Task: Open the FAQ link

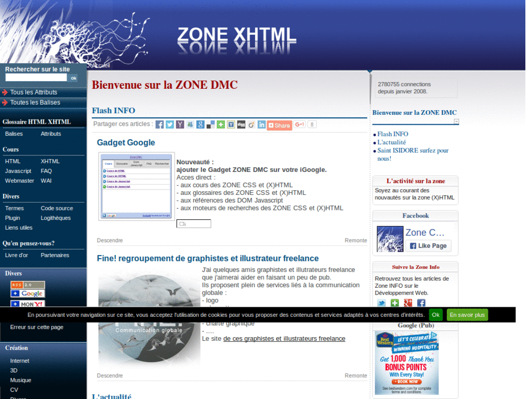Action: (x=46, y=171)
